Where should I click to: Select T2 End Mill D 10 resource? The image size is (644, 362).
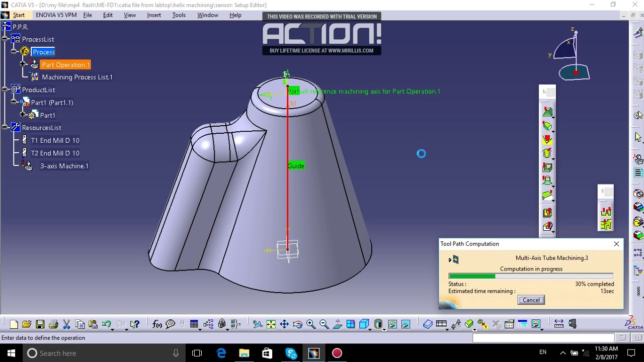[x=55, y=153]
